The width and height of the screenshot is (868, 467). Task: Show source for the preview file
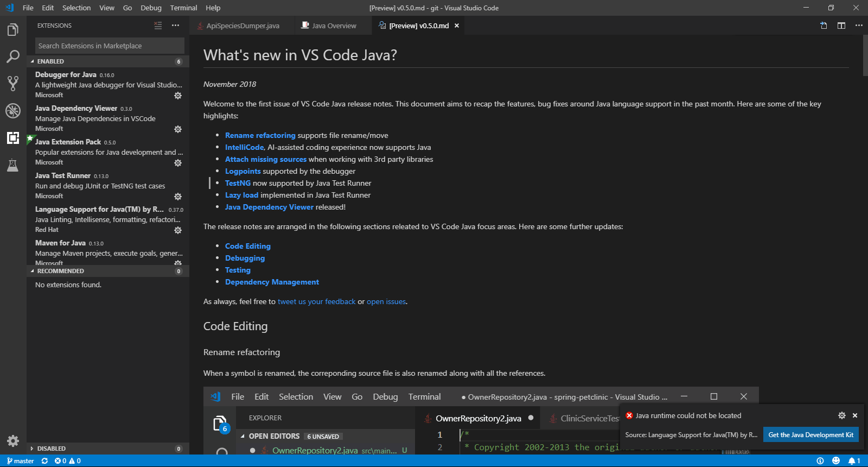(824, 26)
